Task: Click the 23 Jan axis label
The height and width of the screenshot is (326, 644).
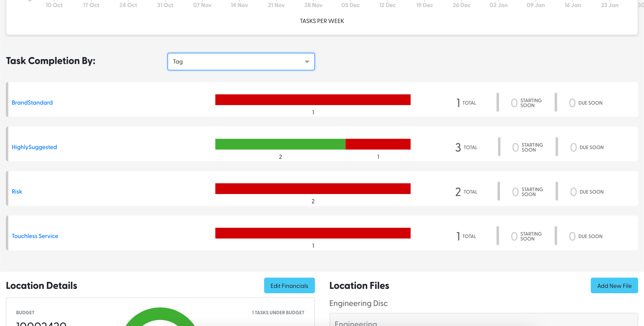Action: pos(610,5)
